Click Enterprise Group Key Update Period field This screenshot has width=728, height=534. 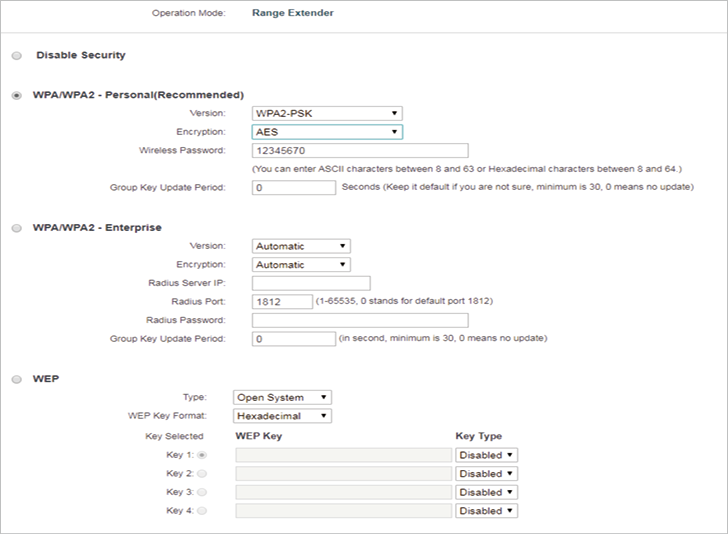coord(293,339)
